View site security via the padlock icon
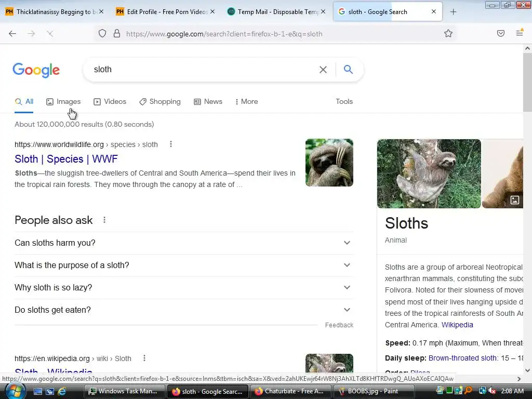 click(117, 33)
